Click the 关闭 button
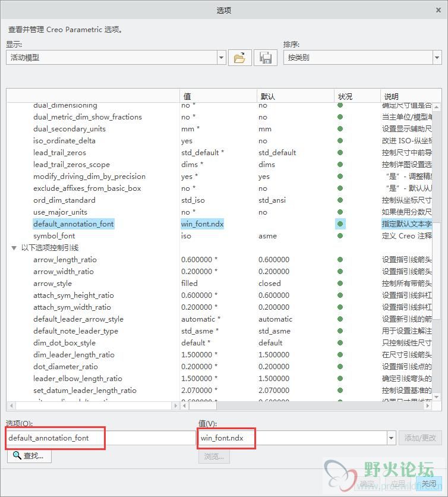 [x=429, y=484]
